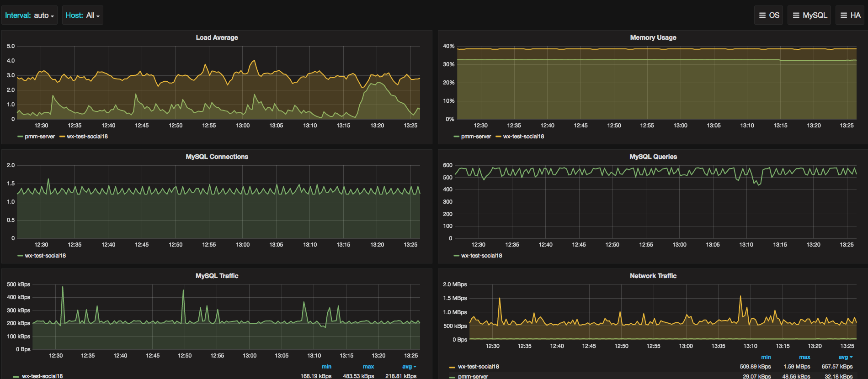Sort MySQL Traffic legend by min column
Screen dimensions: 868x379
coord(326,367)
